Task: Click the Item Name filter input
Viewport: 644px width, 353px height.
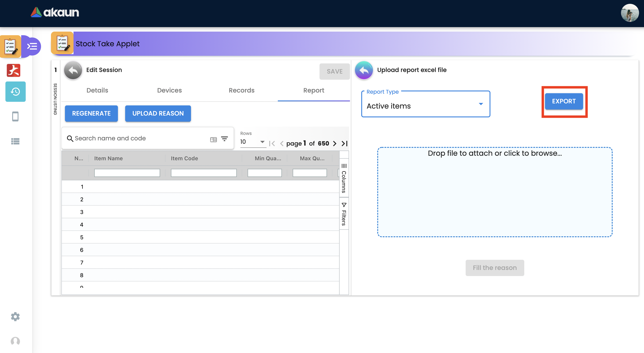Action: pos(127,173)
